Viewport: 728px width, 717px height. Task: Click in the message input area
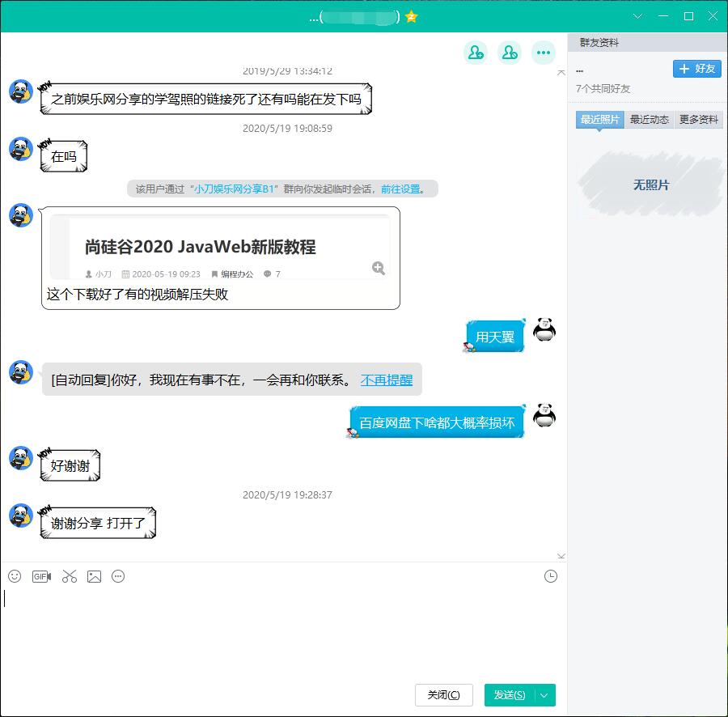point(275,631)
